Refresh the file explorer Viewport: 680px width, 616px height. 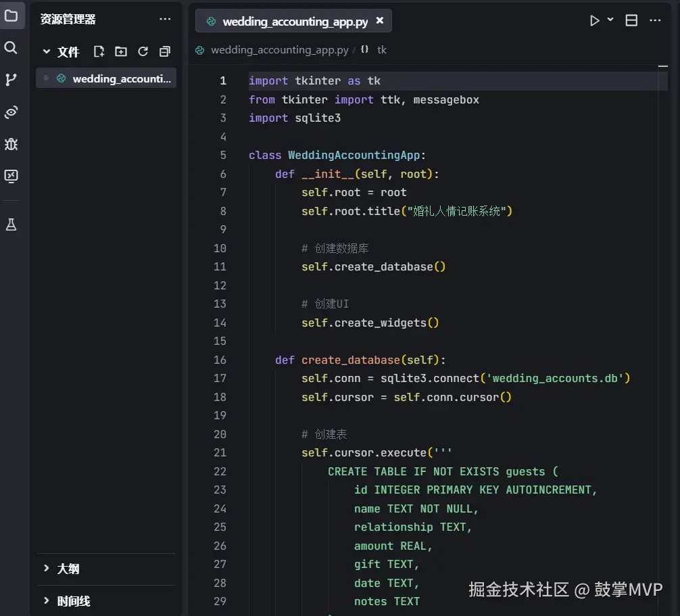click(143, 51)
